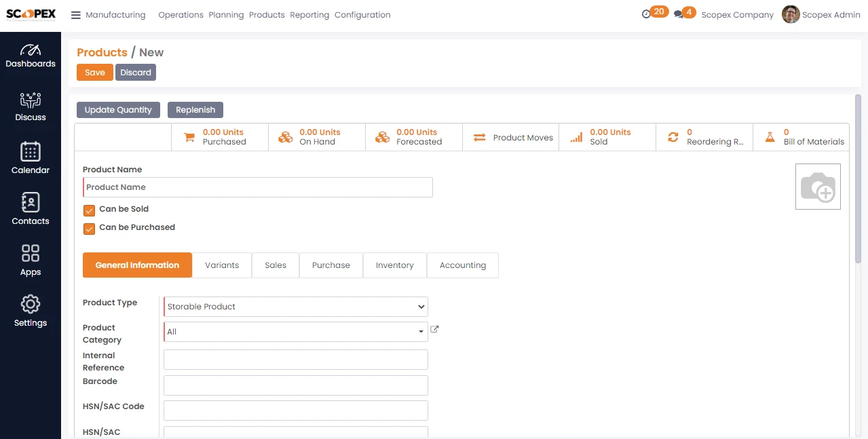
Task: Toggle the hamburger menu icon
Action: coord(76,15)
